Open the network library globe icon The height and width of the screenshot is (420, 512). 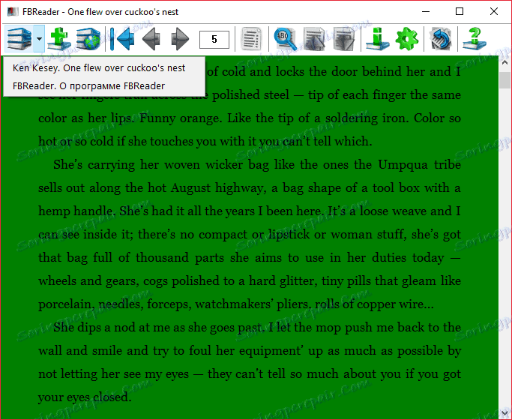coord(88,39)
